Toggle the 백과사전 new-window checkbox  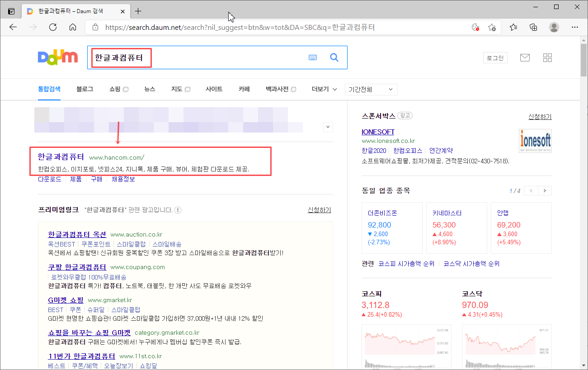(293, 90)
